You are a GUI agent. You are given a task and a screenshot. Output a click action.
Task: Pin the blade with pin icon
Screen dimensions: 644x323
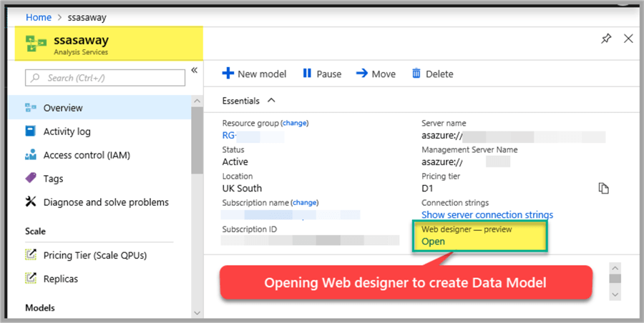pos(606,39)
